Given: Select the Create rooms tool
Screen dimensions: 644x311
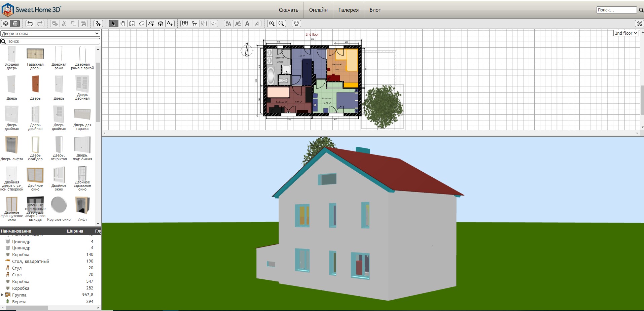Looking at the screenshot, I should [142, 24].
